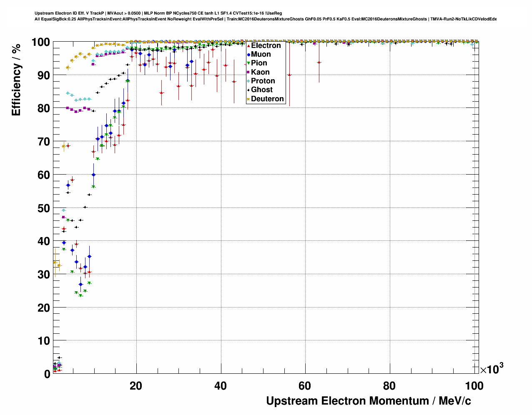Click the y-axis label 30

(x=44, y=274)
